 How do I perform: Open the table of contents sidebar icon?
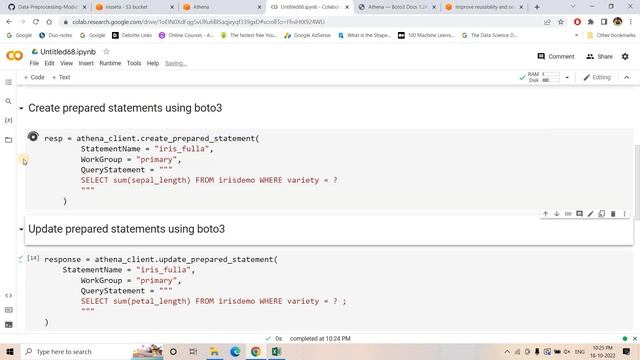[x=8, y=82]
